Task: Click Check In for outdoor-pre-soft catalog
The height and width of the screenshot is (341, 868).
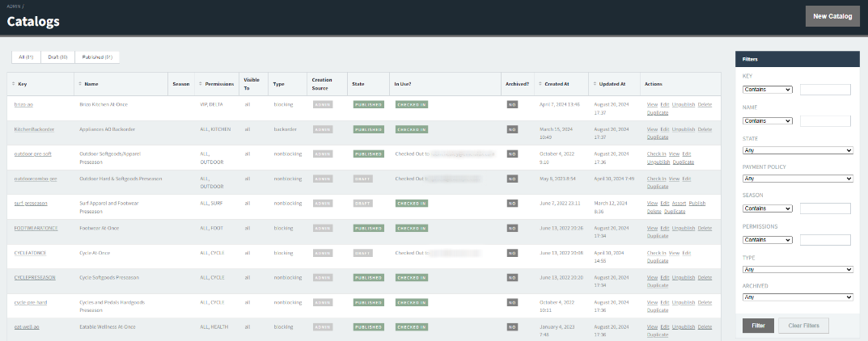Action: (x=657, y=154)
